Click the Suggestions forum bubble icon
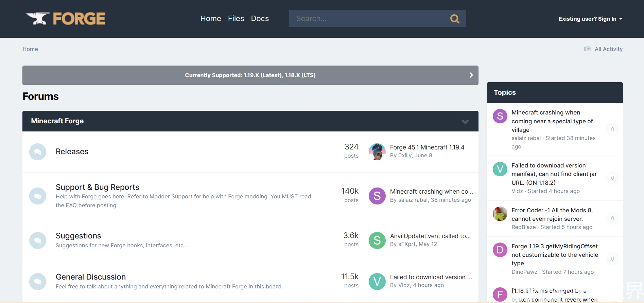The width and height of the screenshot is (644, 303). 38,240
